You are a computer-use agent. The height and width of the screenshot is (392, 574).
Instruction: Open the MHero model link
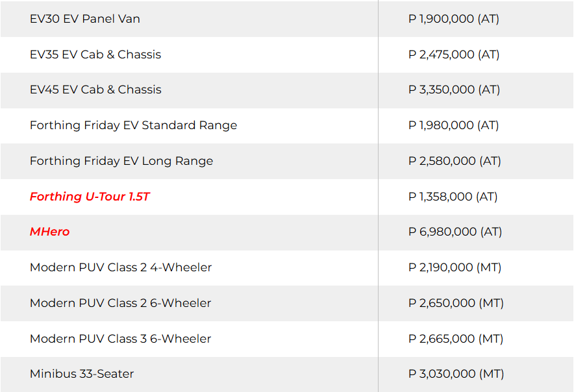click(x=49, y=232)
